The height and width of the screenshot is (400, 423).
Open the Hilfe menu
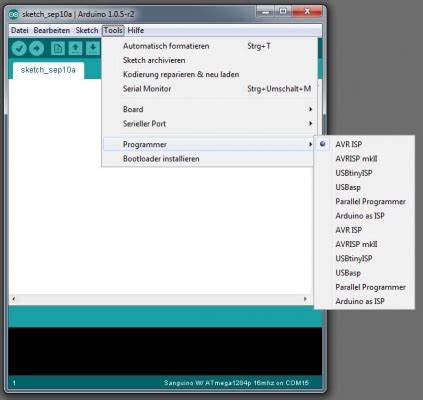pyautogui.click(x=136, y=30)
